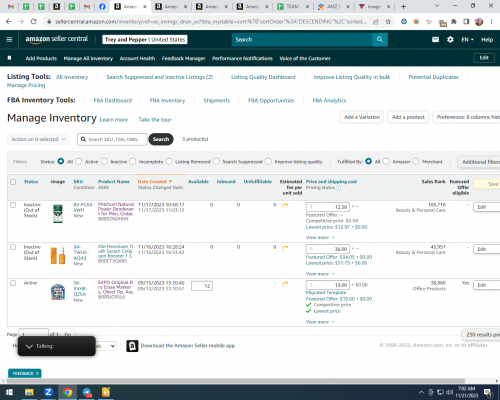
Task: Open the settings gear icon
Action: tap(450, 40)
